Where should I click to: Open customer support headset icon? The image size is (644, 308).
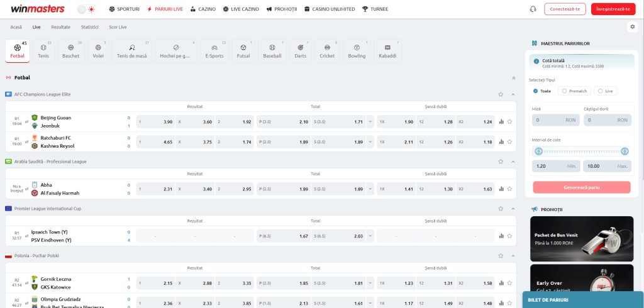point(533,9)
